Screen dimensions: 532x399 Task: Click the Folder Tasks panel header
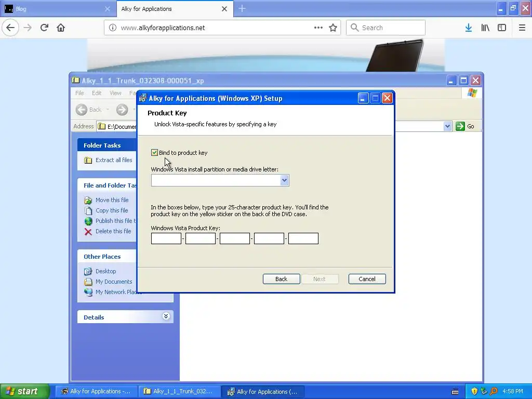pos(107,145)
